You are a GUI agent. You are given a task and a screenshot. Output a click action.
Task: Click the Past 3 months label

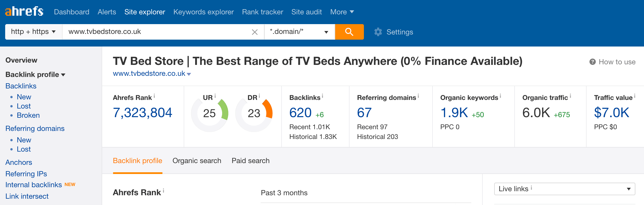pyautogui.click(x=284, y=193)
